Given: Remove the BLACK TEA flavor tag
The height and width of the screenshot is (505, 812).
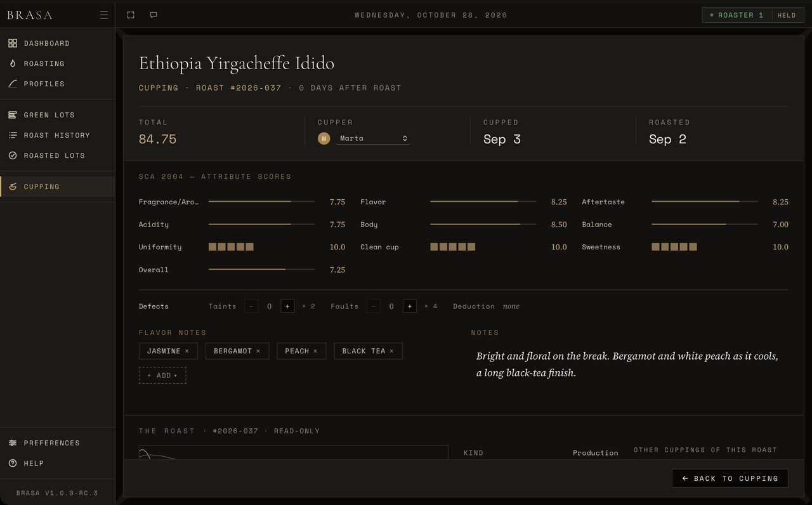Looking at the screenshot, I should [x=391, y=351].
